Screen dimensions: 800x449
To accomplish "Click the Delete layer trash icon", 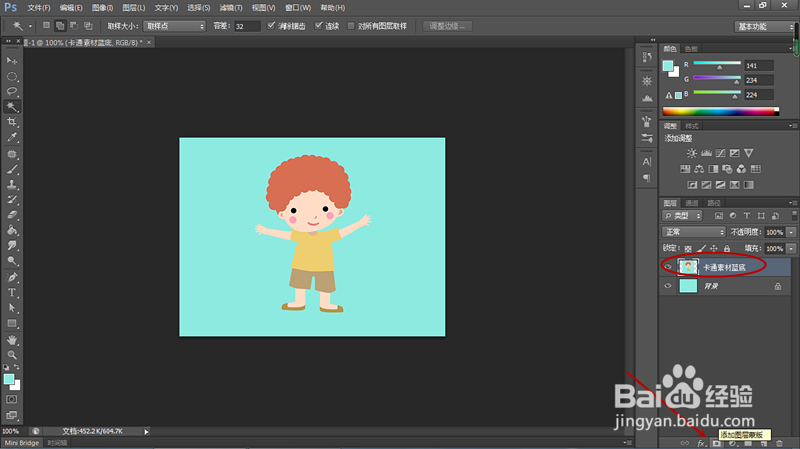I will 779,443.
